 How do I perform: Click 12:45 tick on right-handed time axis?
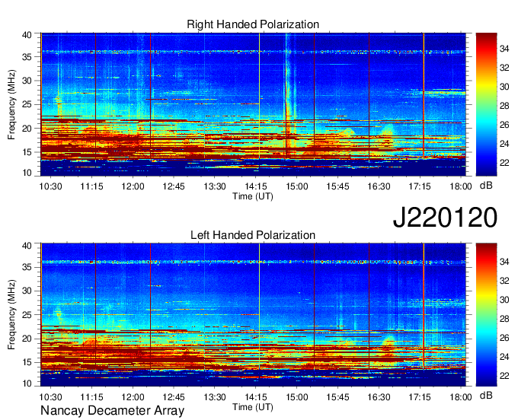click(x=174, y=186)
